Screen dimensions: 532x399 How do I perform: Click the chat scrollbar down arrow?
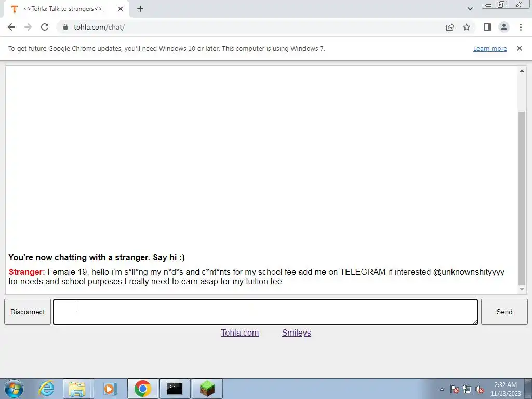click(522, 289)
